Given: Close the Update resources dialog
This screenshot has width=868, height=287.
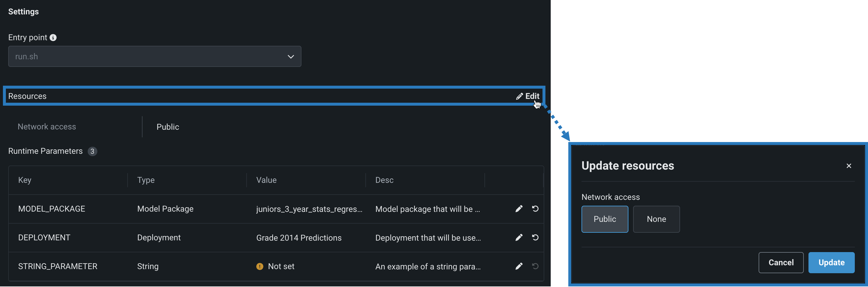Looking at the screenshot, I should 848,166.
